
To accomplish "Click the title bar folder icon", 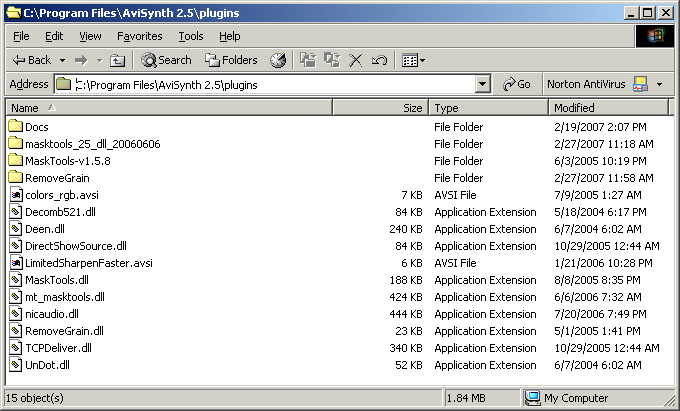I will 13,13.
